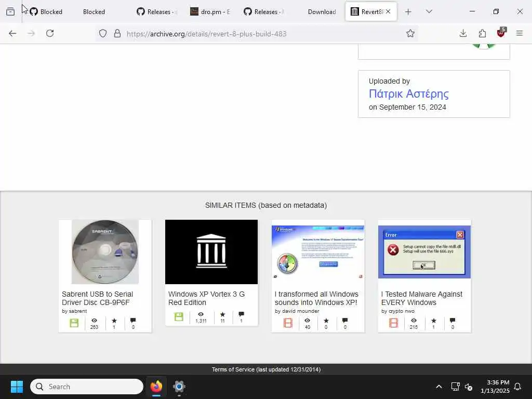Click the taskbar Search box

pyautogui.click(x=87, y=387)
